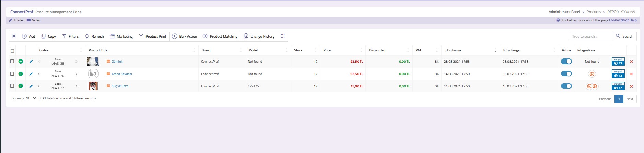644x153 pixels.
Task: Delete the Suç ve Ceza product row
Action: tap(631, 86)
